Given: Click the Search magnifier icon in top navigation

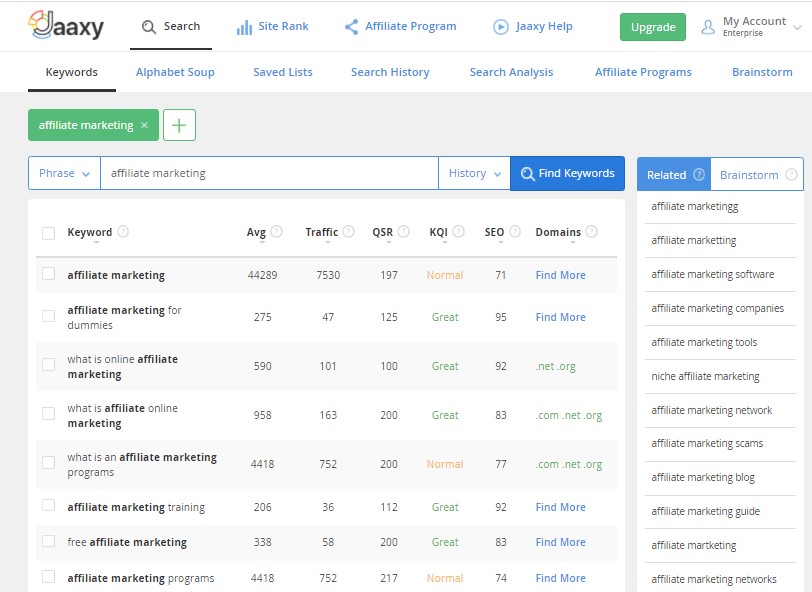Looking at the screenshot, I should [149, 27].
